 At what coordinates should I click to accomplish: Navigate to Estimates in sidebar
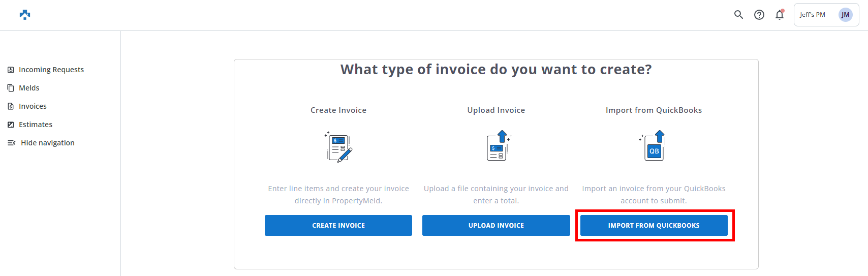point(36,125)
